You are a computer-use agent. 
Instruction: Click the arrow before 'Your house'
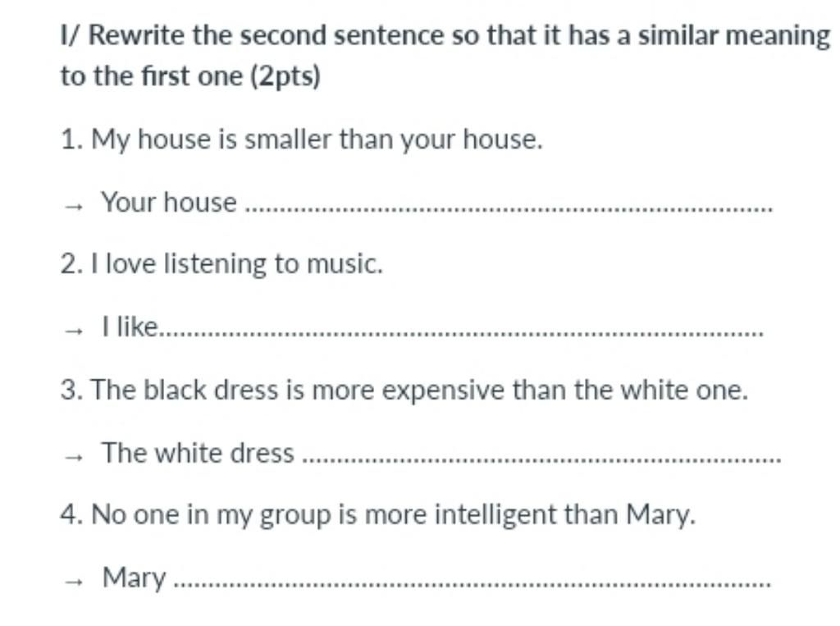point(73,207)
